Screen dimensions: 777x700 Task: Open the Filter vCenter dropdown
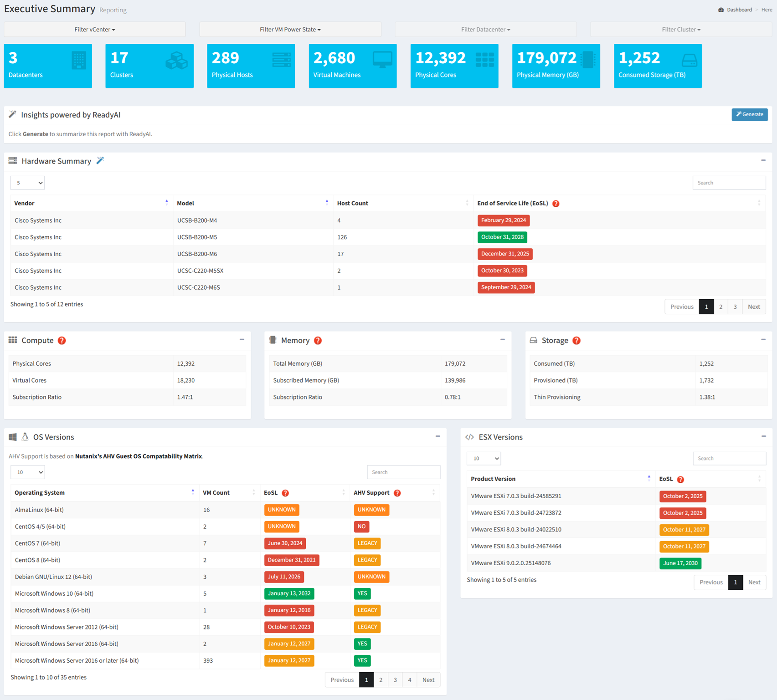(95, 30)
